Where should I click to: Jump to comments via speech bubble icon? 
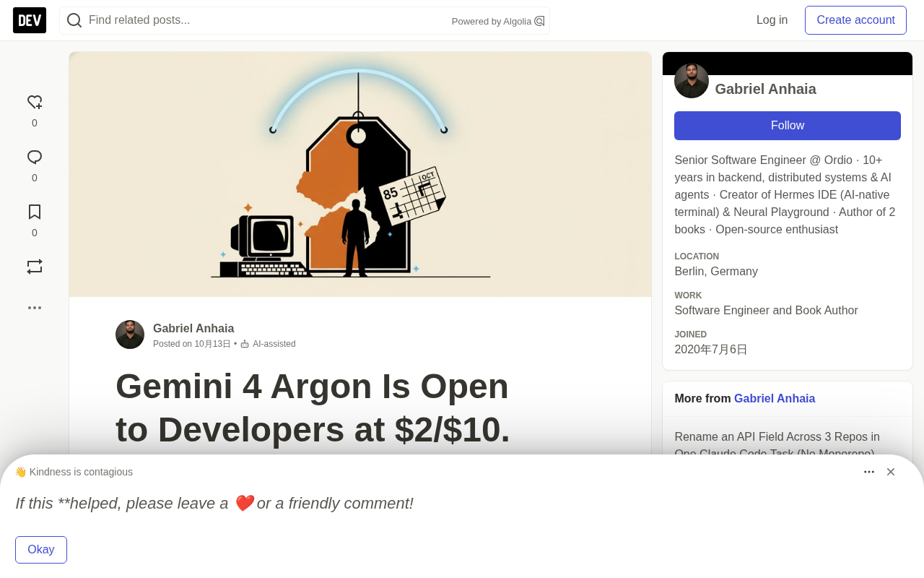35,158
